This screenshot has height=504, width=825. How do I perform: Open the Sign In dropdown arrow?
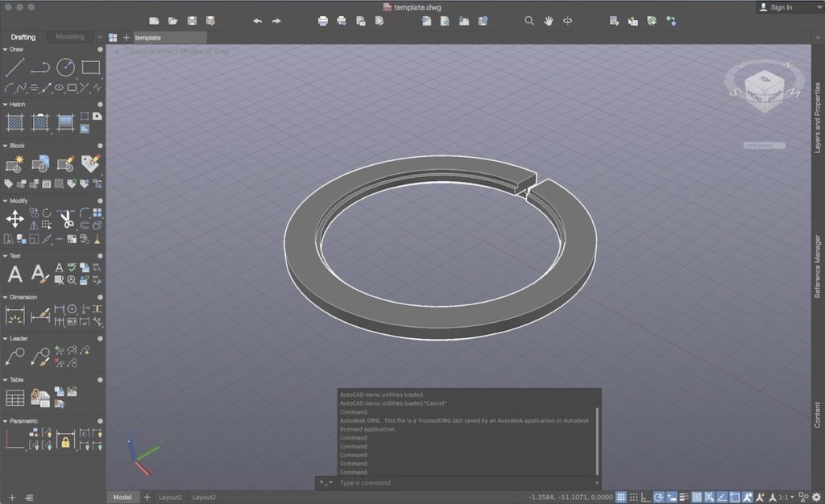tap(819, 7)
